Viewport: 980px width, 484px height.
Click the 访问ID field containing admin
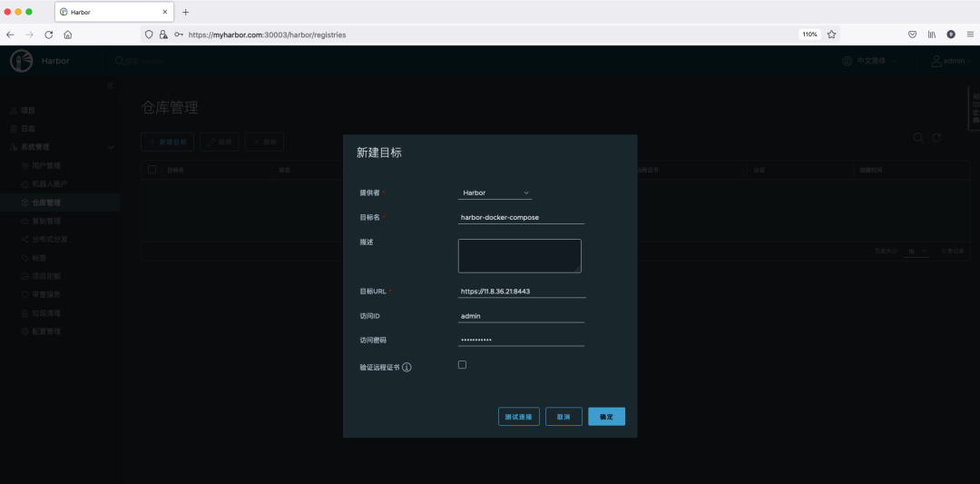tap(521, 316)
